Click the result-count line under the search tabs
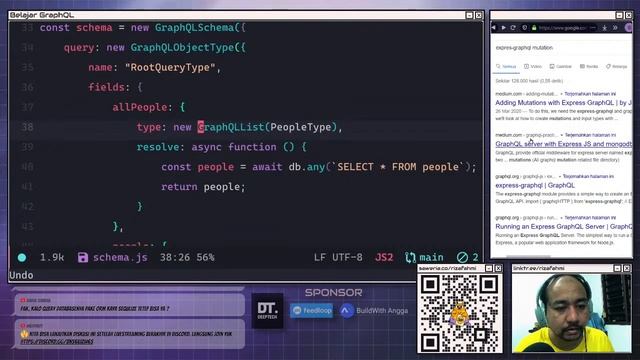 529,81
